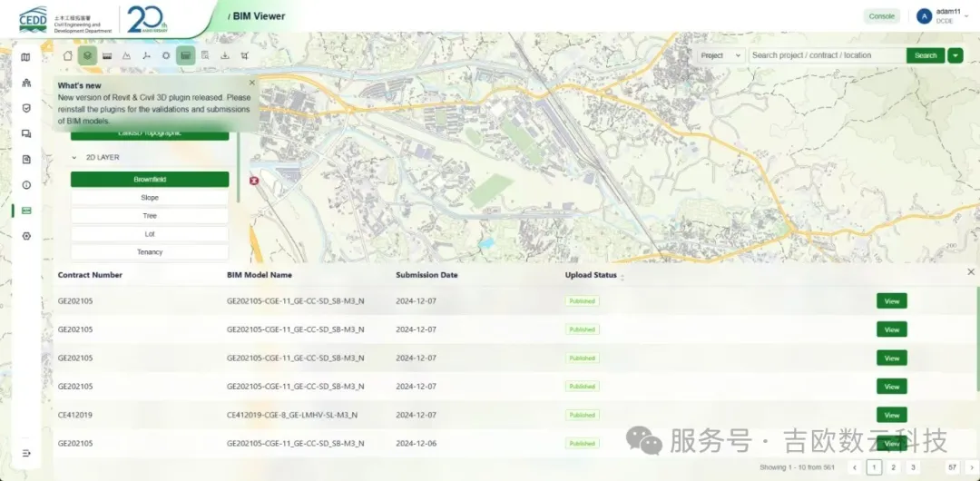Expand the sidebar menu at bottom left
Image resolution: width=980 pixels, height=481 pixels.
click(26, 453)
